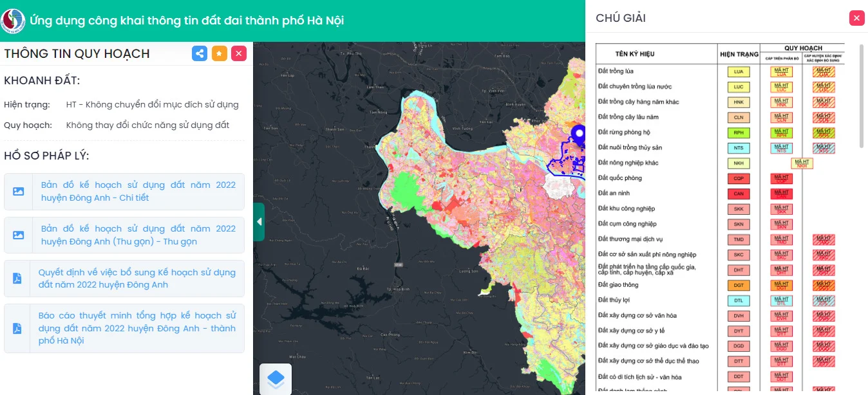Click the bright green forest area on map
This screenshot has height=395, width=868.
[407, 191]
